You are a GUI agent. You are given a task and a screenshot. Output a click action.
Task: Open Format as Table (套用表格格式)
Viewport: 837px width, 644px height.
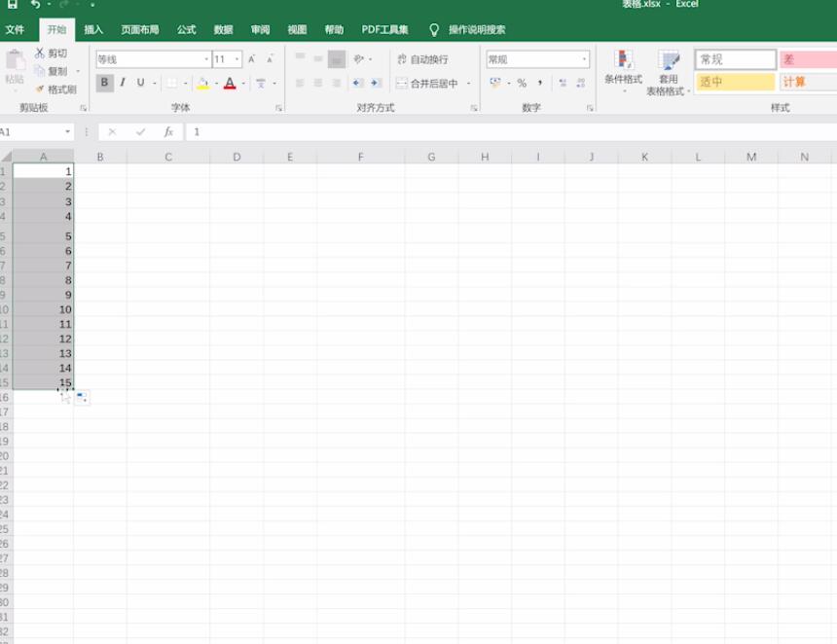668,72
